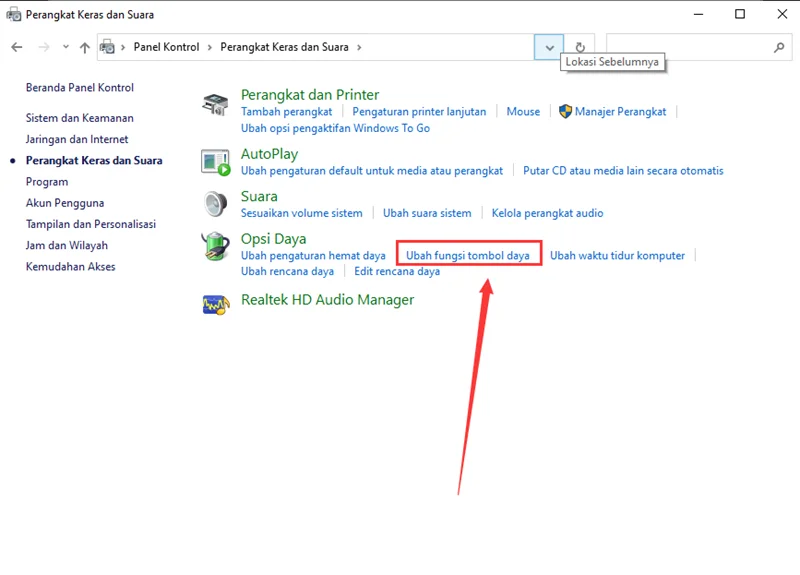The height and width of the screenshot is (575, 800).
Task: Open Tampilan dan Personalisasi in sidebar
Action: [x=91, y=224]
